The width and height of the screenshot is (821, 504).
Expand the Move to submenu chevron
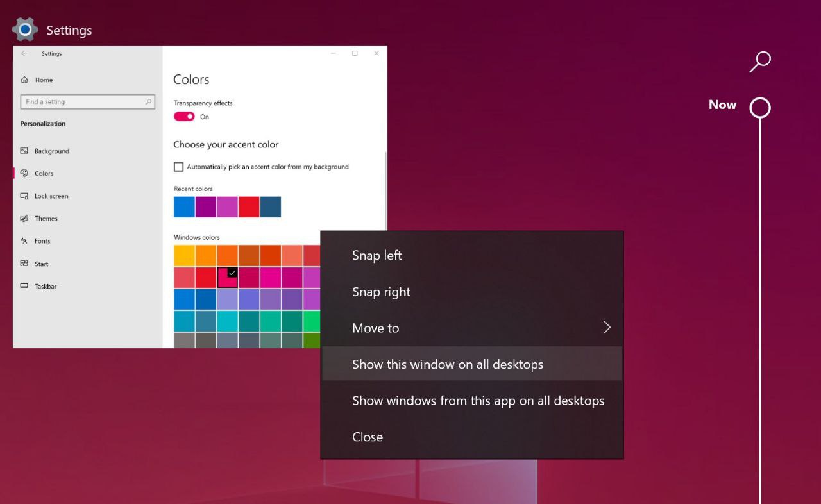coord(607,328)
